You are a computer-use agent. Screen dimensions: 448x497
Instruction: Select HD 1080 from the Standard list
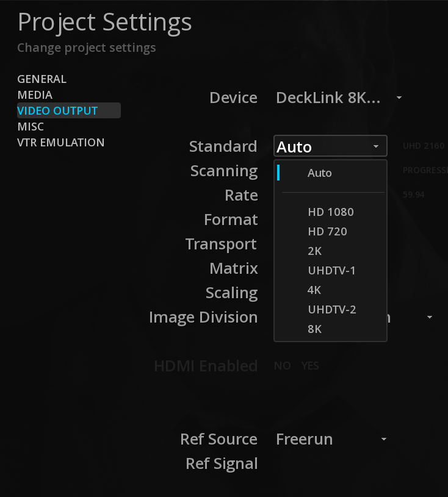[x=330, y=212]
